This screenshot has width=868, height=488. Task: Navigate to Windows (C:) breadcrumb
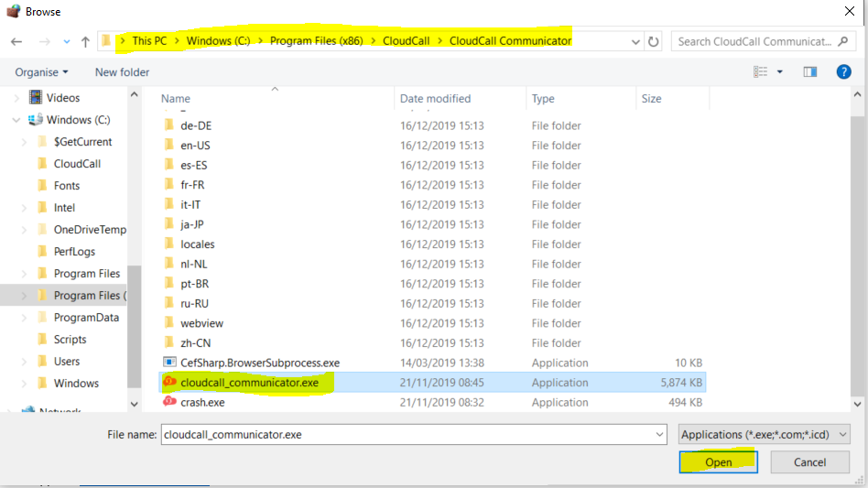(x=218, y=41)
